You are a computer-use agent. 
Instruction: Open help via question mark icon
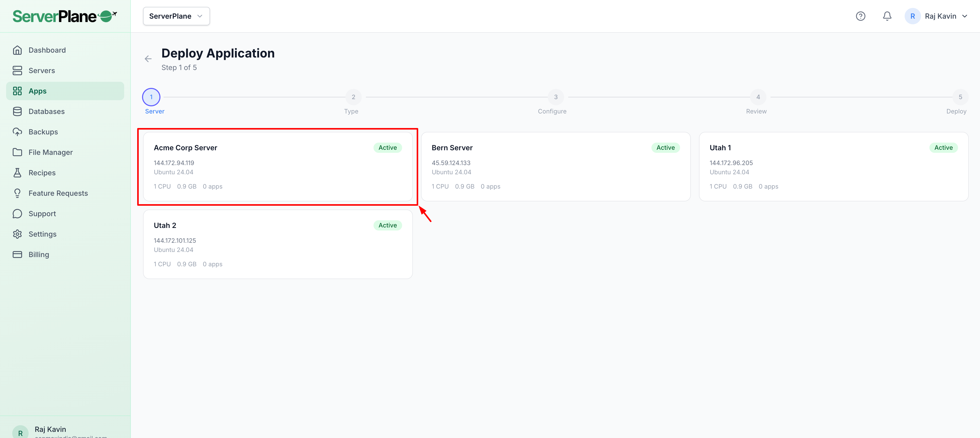pos(860,16)
